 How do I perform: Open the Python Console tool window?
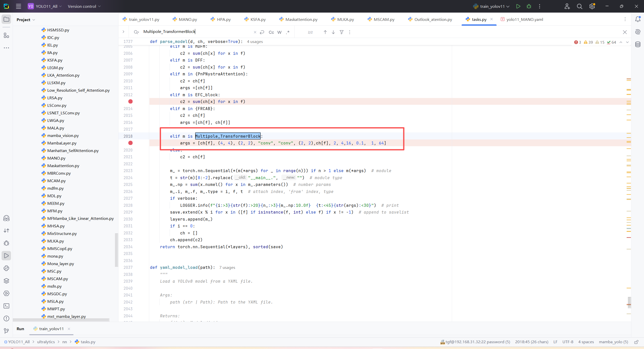click(x=6, y=268)
